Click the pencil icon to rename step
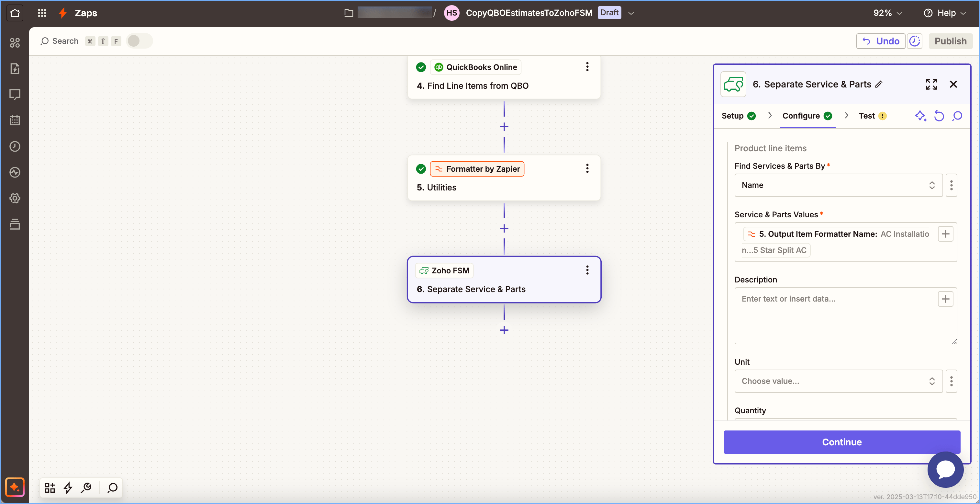 pyautogui.click(x=879, y=85)
